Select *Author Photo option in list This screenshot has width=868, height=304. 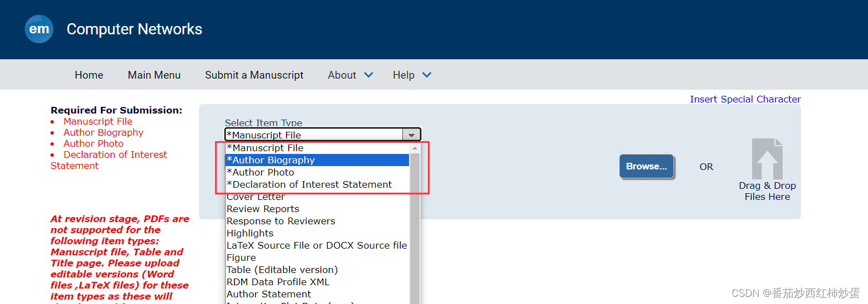pyautogui.click(x=317, y=172)
